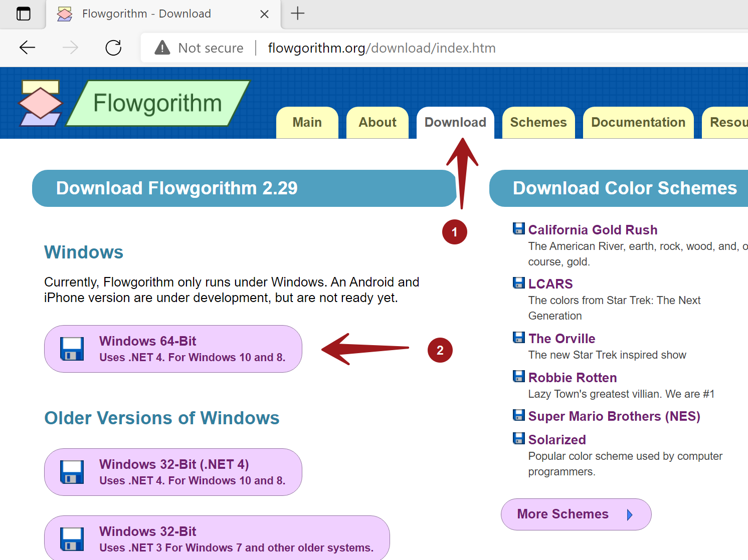Click the floppy disk icon beside The Orville
This screenshot has height=560, width=748.
(519, 338)
